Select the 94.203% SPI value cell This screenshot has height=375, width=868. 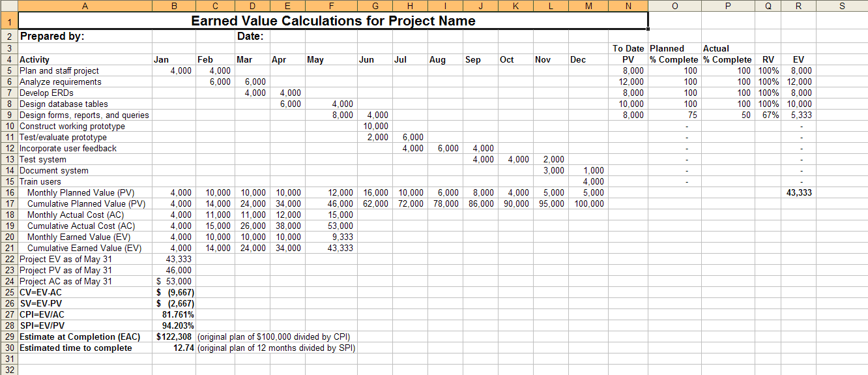click(177, 326)
